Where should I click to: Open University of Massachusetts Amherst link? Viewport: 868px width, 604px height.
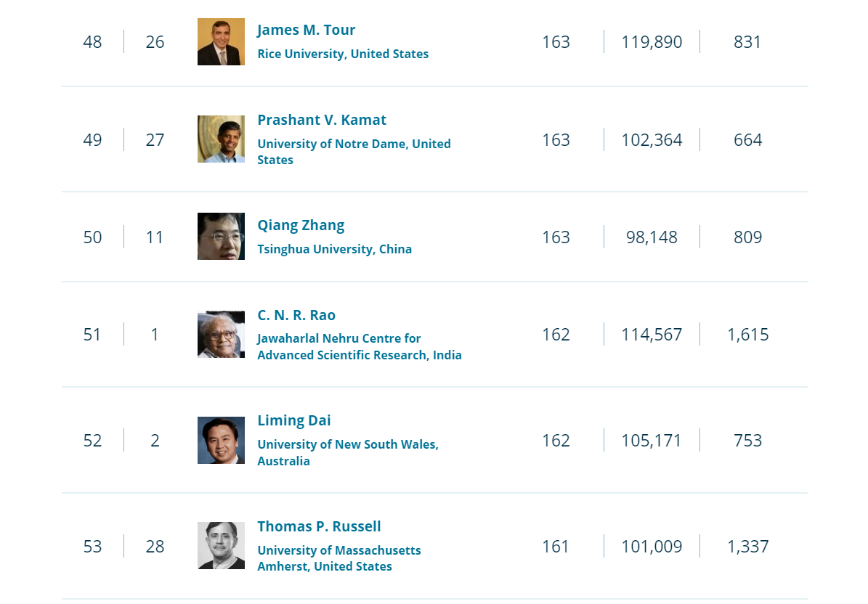click(338, 558)
